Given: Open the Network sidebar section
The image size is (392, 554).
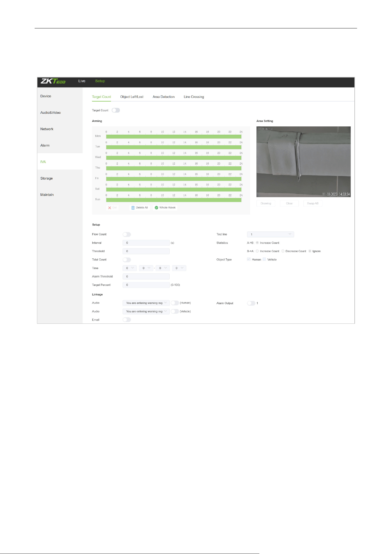Looking at the screenshot, I should pyautogui.click(x=60, y=129).
